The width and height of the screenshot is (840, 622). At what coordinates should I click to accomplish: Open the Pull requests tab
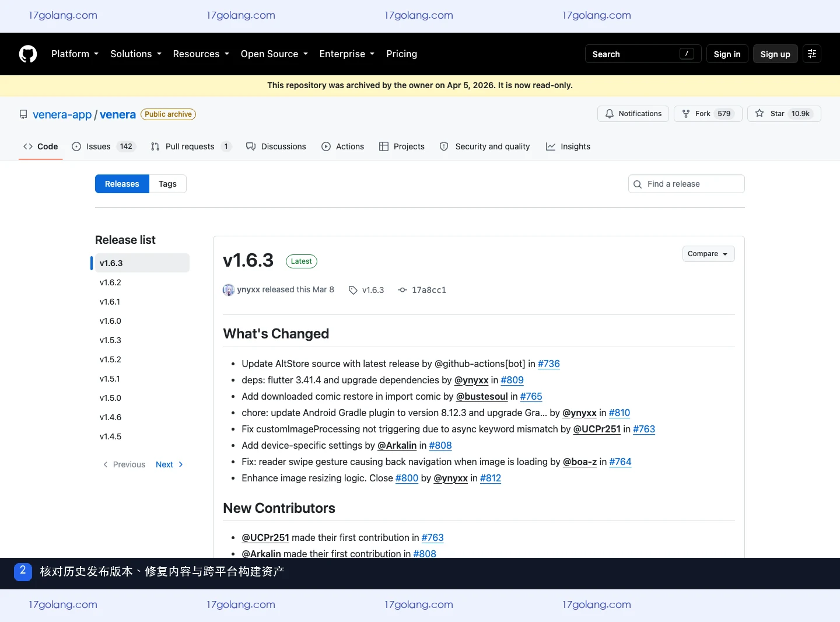click(191, 146)
